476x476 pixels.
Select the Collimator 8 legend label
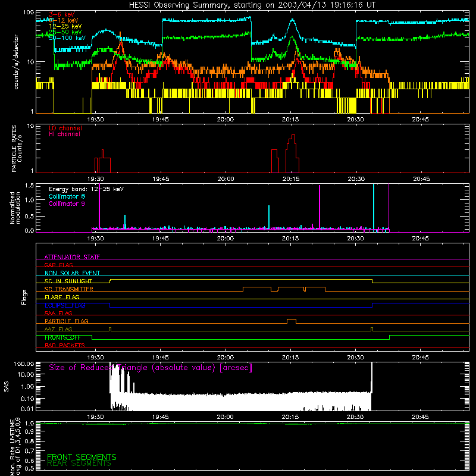(67, 196)
